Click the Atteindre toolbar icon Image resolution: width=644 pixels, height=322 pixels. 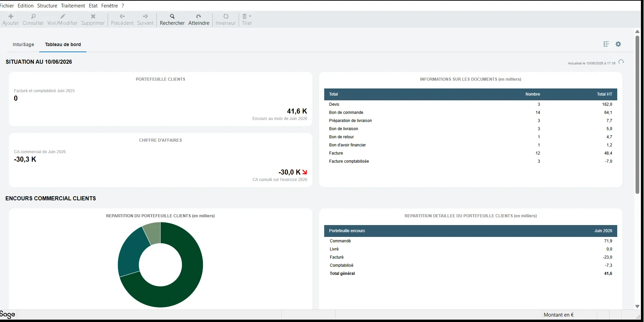click(x=199, y=16)
